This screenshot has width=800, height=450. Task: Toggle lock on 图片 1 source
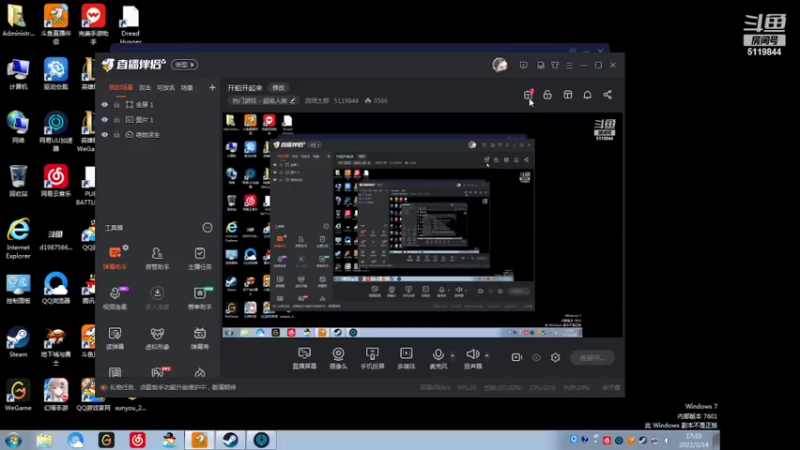[x=117, y=119]
